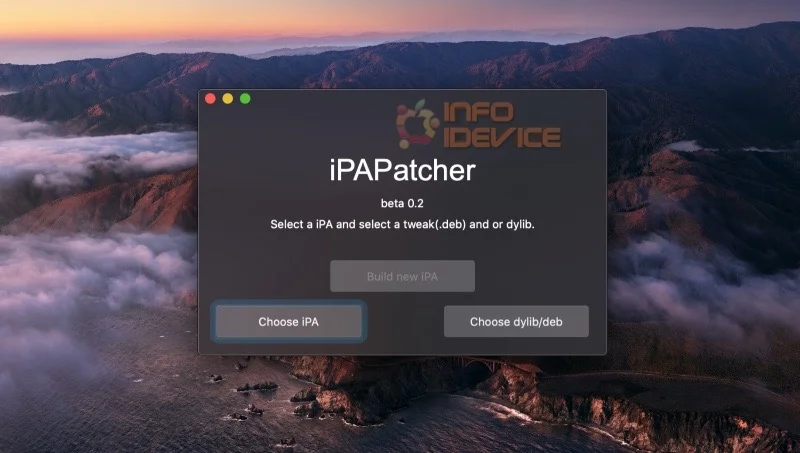
Task: Click the 'Select a iPA and select a tweak' instruction text
Action: 402,224
